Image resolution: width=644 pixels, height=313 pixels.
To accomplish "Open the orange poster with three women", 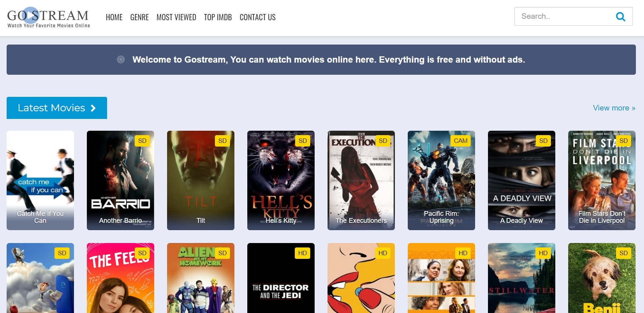I will point(441,278).
